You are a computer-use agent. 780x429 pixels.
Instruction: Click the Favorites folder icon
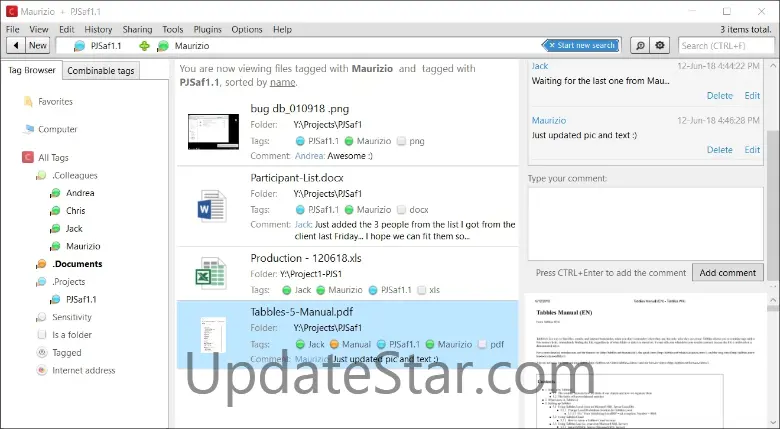(x=28, y=102)
